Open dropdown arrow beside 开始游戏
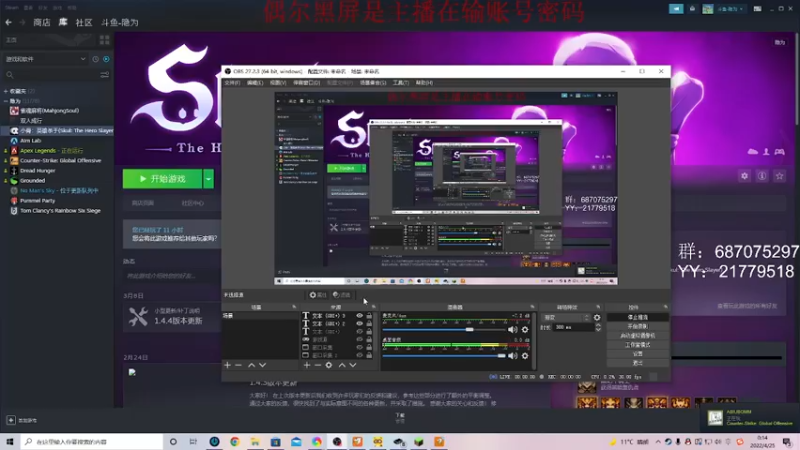 point(208,179)
